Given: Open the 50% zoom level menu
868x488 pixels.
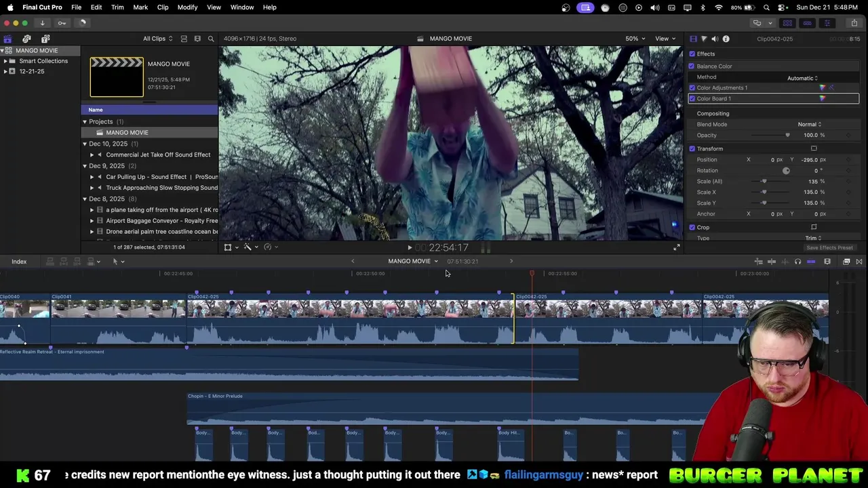Looking at the screenshot, I should pos(635,39).
